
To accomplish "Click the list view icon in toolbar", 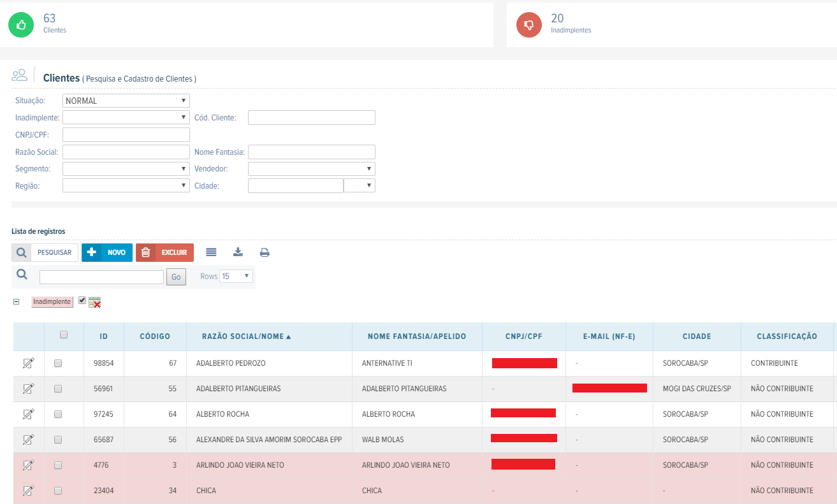I will (212, 252).
